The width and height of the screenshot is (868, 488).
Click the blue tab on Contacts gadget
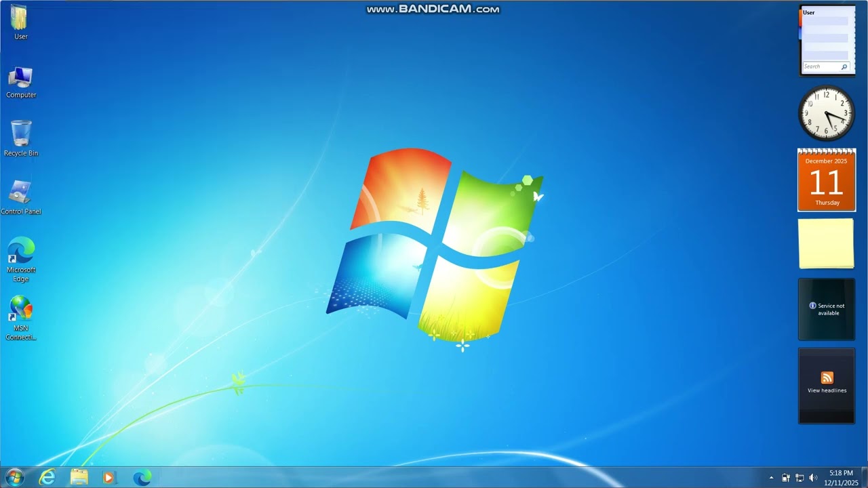coord(801,33)
